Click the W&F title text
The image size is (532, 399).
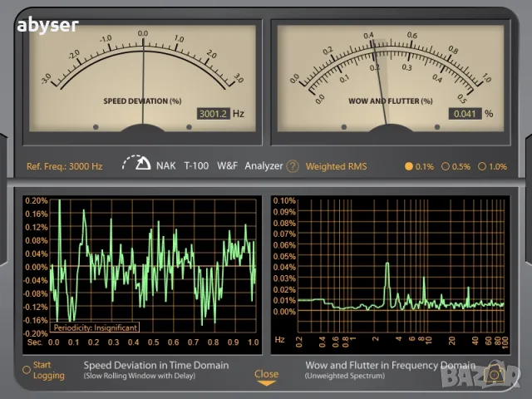pyautogui.click(x=227, y=166)
